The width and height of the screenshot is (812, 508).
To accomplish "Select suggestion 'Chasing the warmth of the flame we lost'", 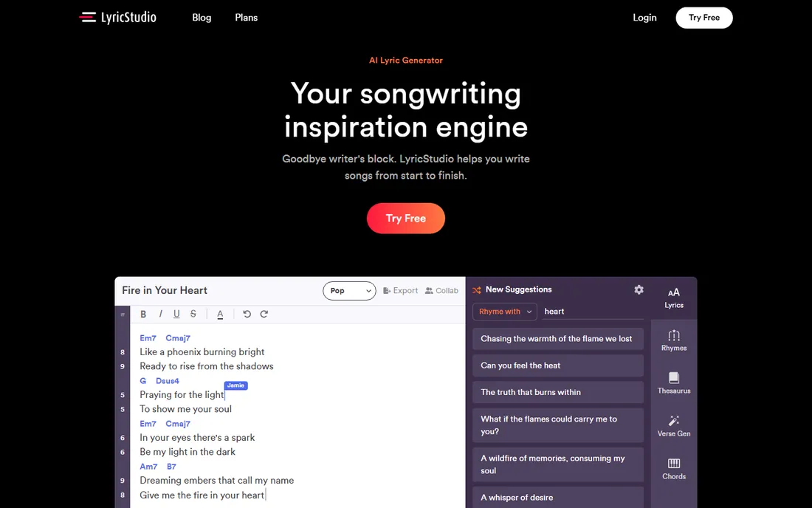I will click(558, 339).
